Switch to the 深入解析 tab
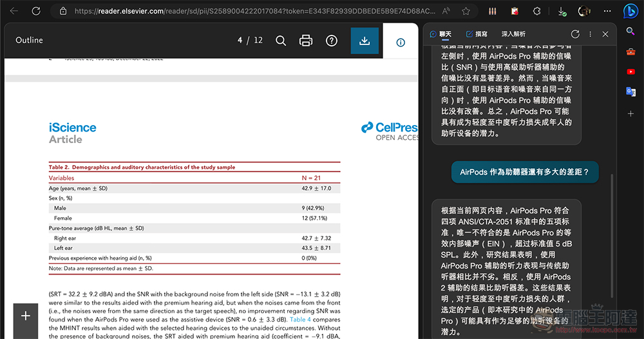 coord(513,34)
